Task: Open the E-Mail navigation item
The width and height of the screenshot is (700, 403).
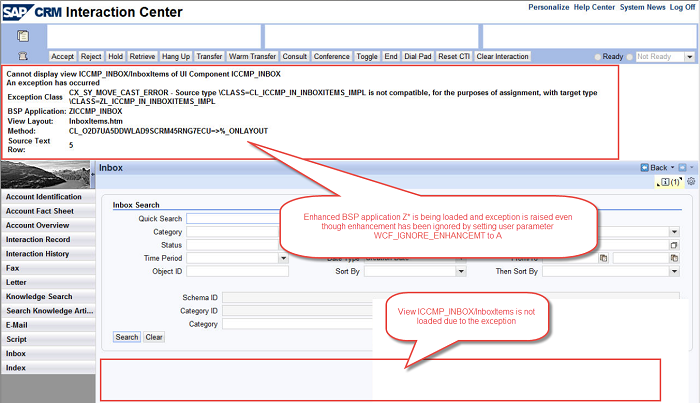Action: pyautogui.click(x=48, y=325)
